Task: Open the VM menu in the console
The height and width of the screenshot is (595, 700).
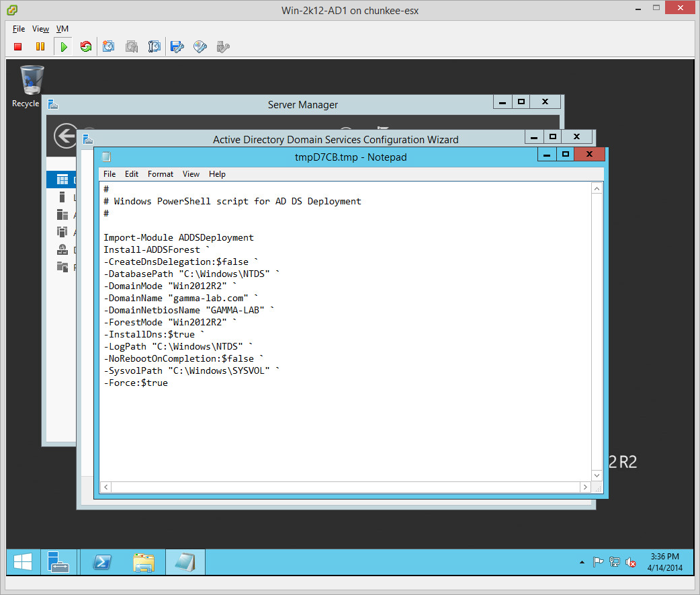Action: [62, 29]
